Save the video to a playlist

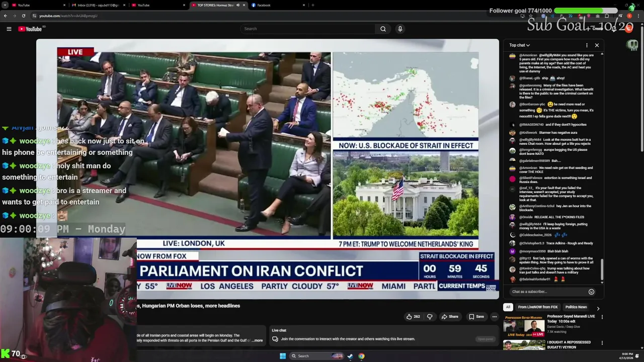click(x=476, y=317)
